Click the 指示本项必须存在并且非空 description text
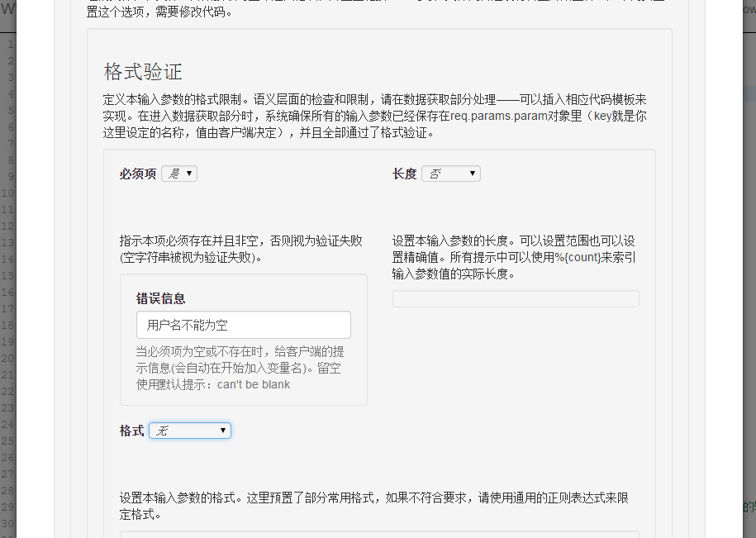Viewport: 756px width, 538px height. [241, 249]
